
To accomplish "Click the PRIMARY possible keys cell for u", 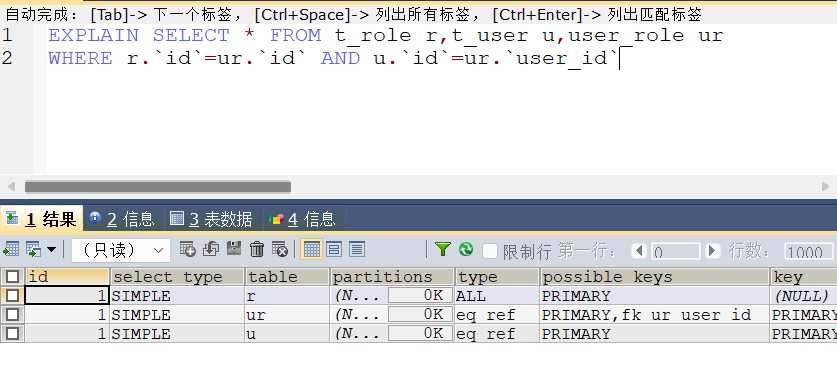I will click(x=654, y=334).
